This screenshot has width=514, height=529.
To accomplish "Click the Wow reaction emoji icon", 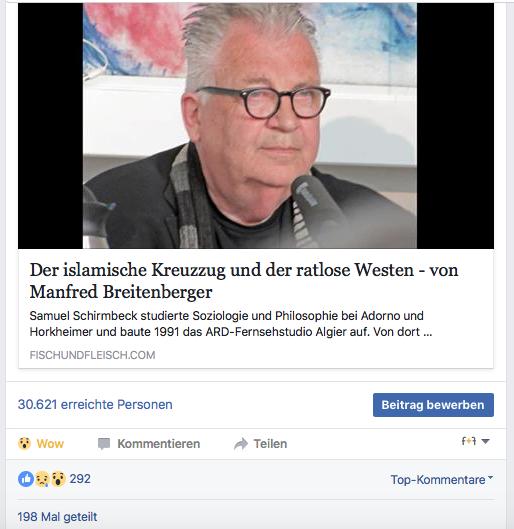I will point(24,443).
